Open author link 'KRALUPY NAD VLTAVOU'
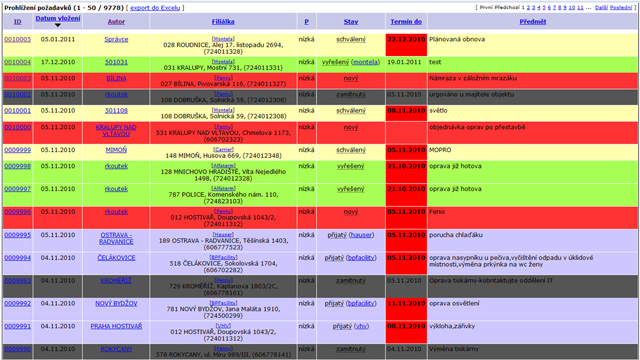The width and height of the screenshot is (640, 360). [x=116, y=131]
